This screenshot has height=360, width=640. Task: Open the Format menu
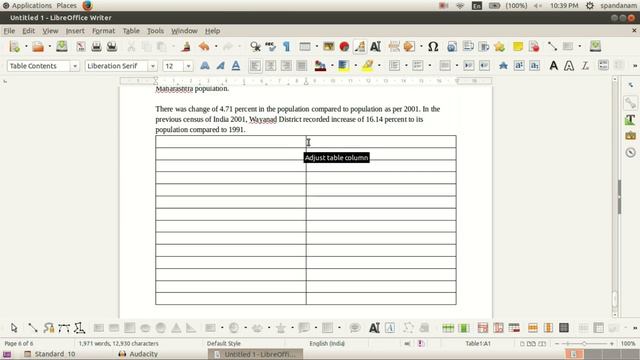pos(103,31)
